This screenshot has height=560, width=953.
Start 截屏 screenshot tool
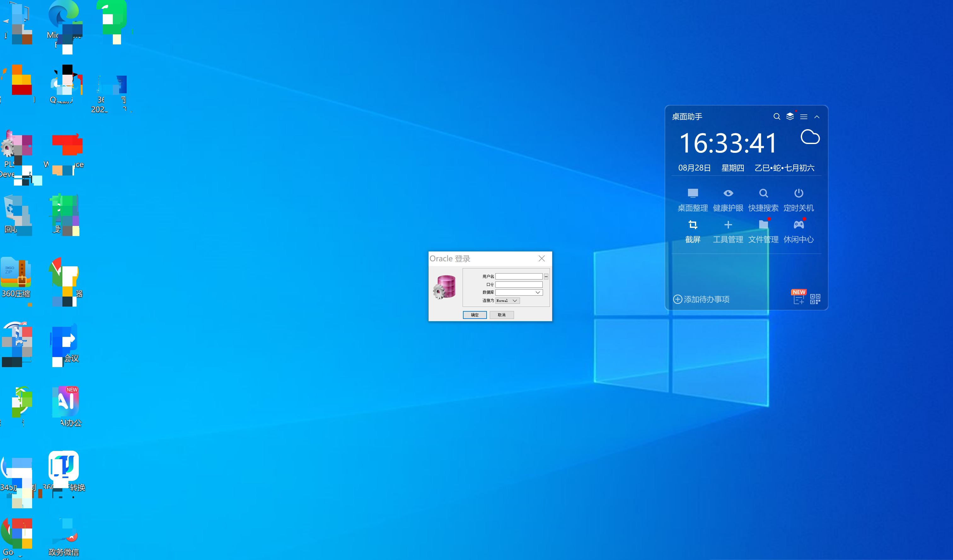click(x=692, y=231)
